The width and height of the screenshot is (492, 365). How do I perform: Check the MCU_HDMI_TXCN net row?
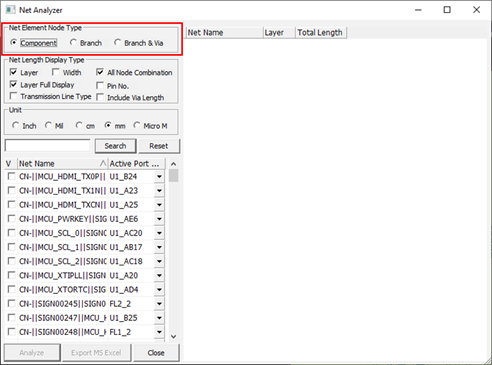tap(11, 204)
